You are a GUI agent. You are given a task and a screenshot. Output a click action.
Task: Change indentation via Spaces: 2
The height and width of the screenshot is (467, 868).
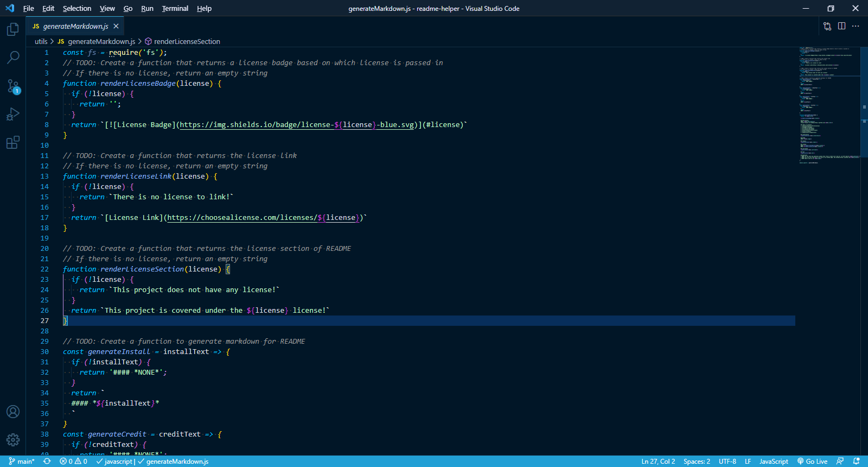pyautogui.click(x=697, y=462)
